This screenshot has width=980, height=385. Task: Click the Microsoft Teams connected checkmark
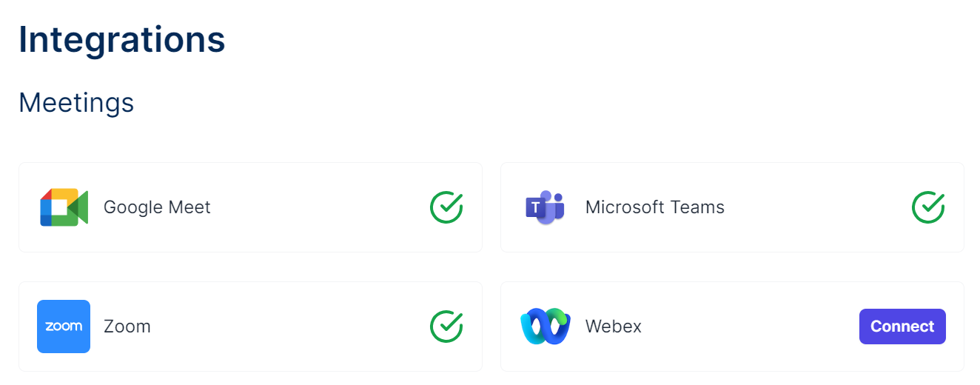[928, 207]
